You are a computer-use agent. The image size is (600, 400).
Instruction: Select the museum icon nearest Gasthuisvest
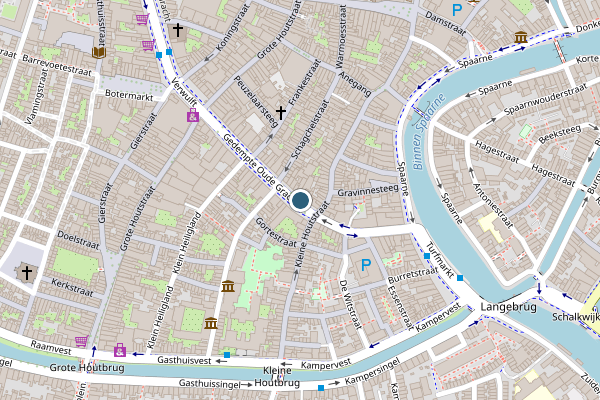point(211,323)
